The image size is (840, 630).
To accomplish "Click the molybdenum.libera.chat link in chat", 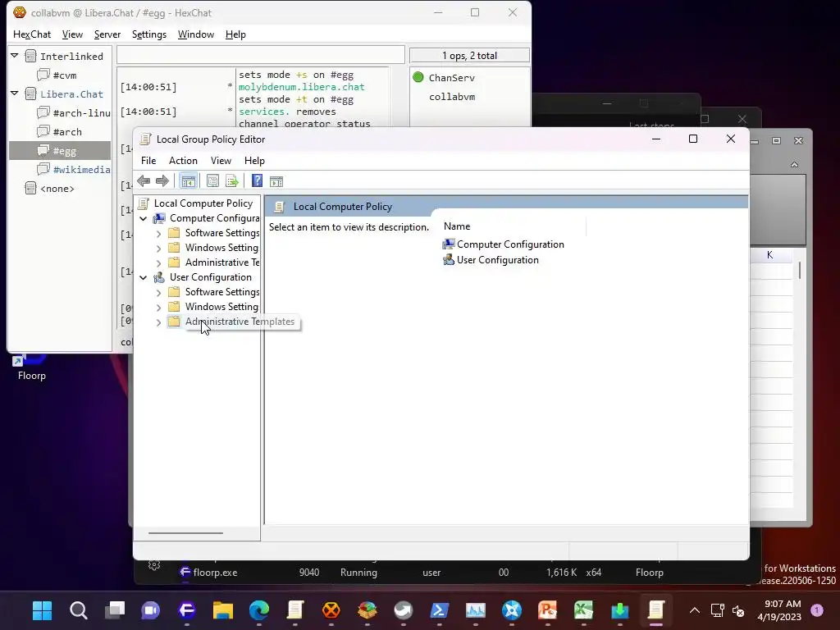I will tap(302, 87).
